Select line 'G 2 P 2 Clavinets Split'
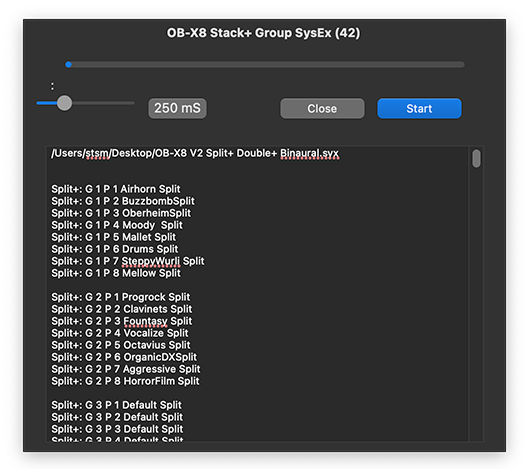This screenshot has height=469, width=528. tap(122, 309)
